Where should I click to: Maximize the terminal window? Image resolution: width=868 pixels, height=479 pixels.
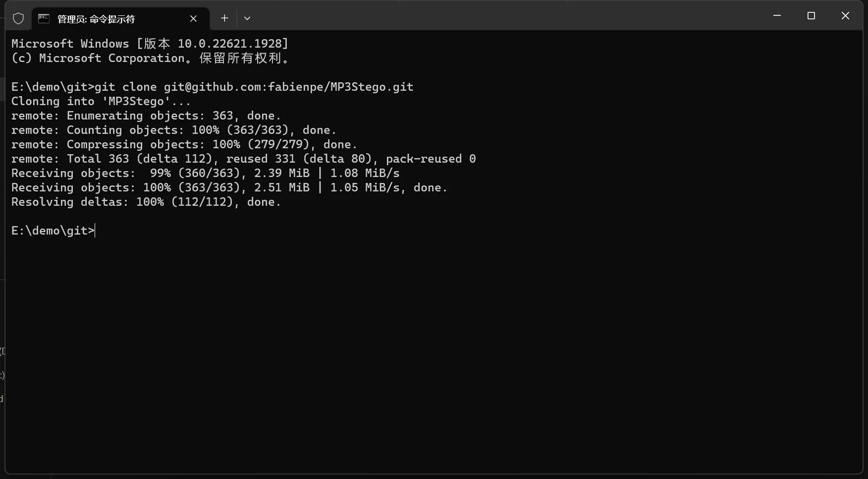(811, 16)
